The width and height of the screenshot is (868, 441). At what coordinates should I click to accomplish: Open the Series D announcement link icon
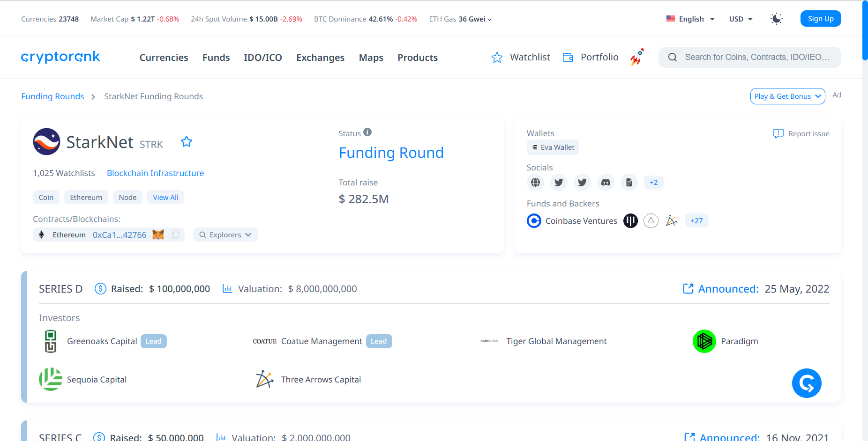pyautogui.click(x=688, y=289)
